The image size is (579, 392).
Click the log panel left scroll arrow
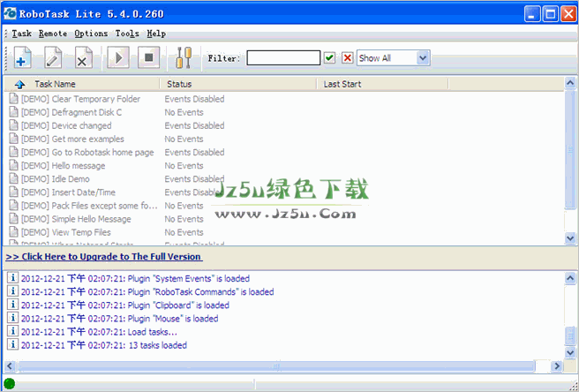coord(10,366)
